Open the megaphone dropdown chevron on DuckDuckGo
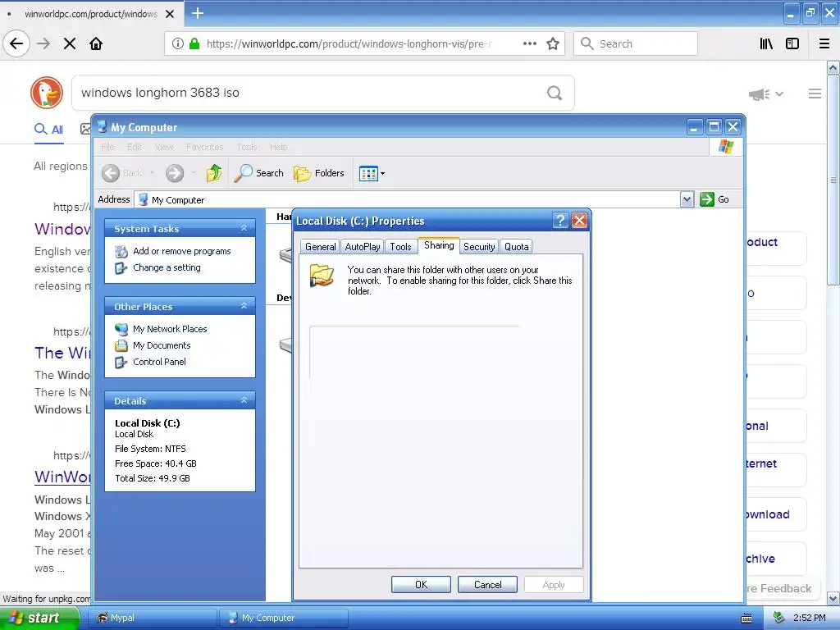The image size is (840, 630). click(x=779, y=94)
